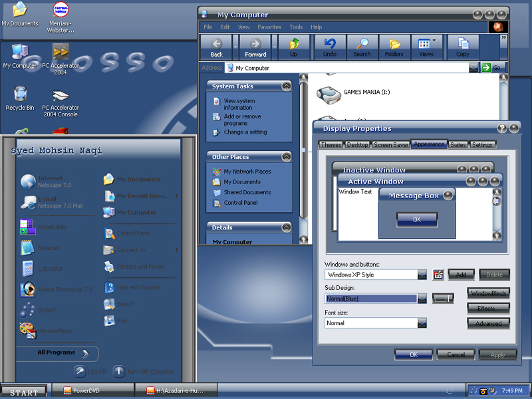Viewport: 532px width, 399px height.
Task: Switch to the Suites tab
Action: (x=458, y=145)
